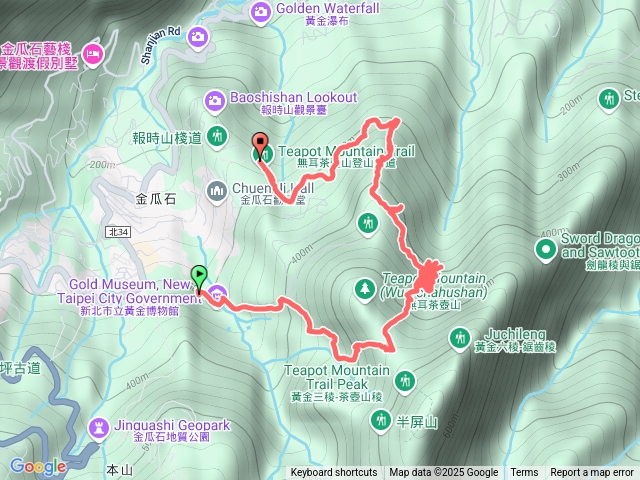640x480 pixels.
Task: Click the 半屏山 hiking marker
Action: pos(381,420)
